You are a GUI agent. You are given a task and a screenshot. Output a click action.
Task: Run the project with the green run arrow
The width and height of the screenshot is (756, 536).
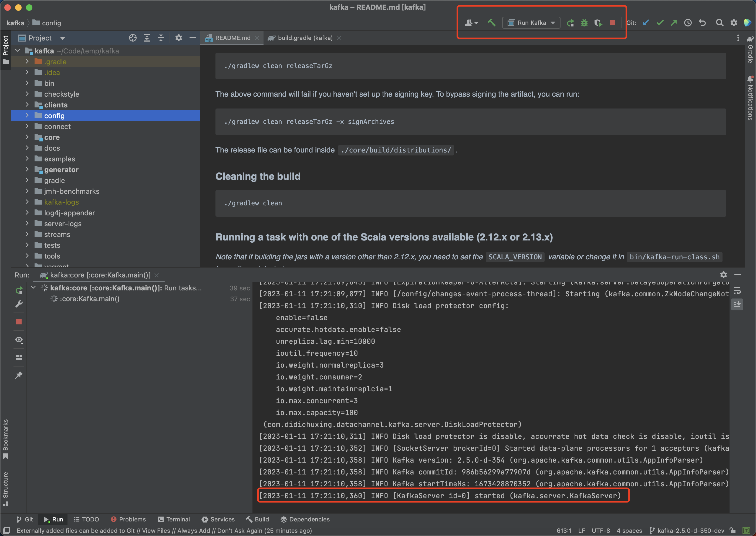pos(571,22)
